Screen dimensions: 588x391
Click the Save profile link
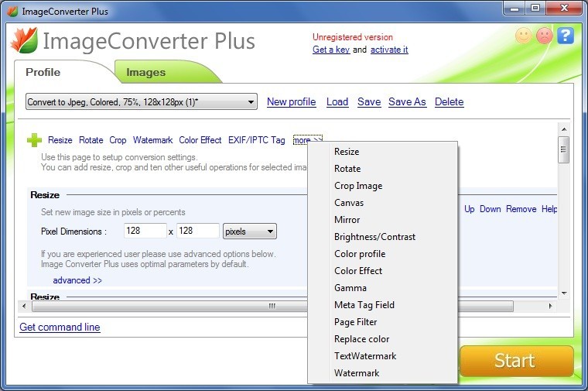pyautogui.click(x=369, y=101)
